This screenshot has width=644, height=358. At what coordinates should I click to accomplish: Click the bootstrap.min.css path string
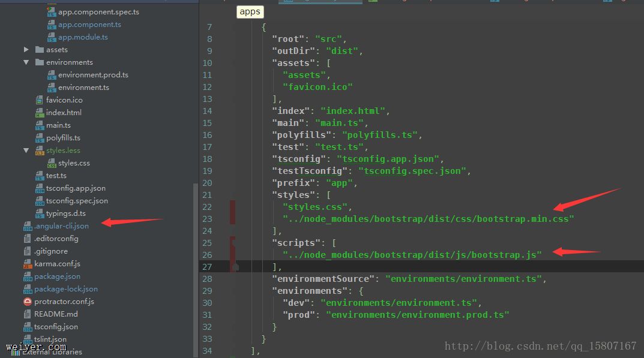point(428,219)
